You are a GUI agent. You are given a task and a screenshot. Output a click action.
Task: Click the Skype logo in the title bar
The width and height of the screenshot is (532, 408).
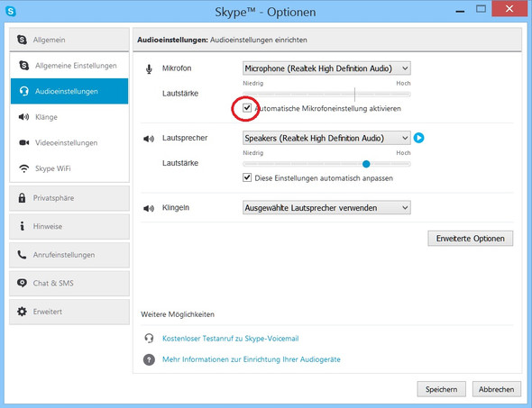click(11, 11)
